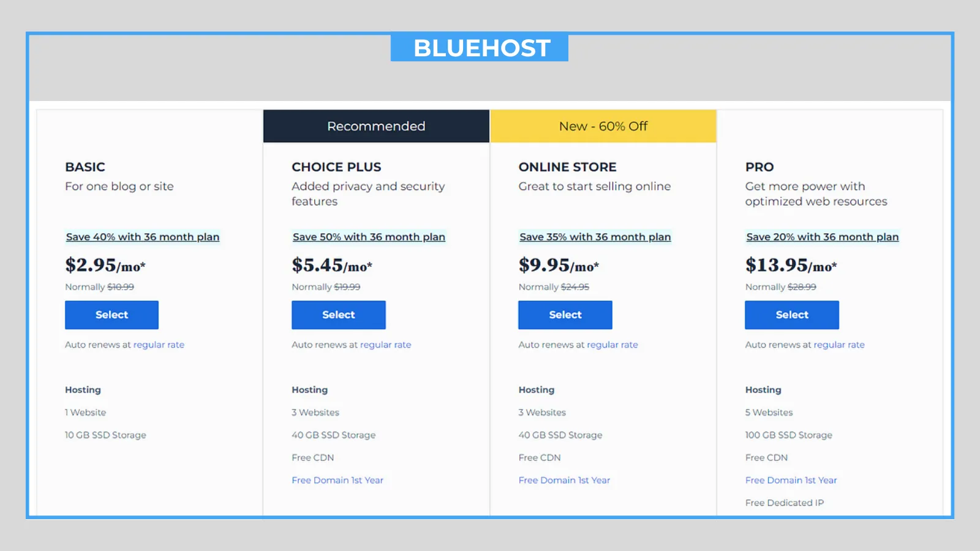Click '10 GB SSD Storage' feature
The height and width of the screenshot is (551, 980).
click(105, 435)
